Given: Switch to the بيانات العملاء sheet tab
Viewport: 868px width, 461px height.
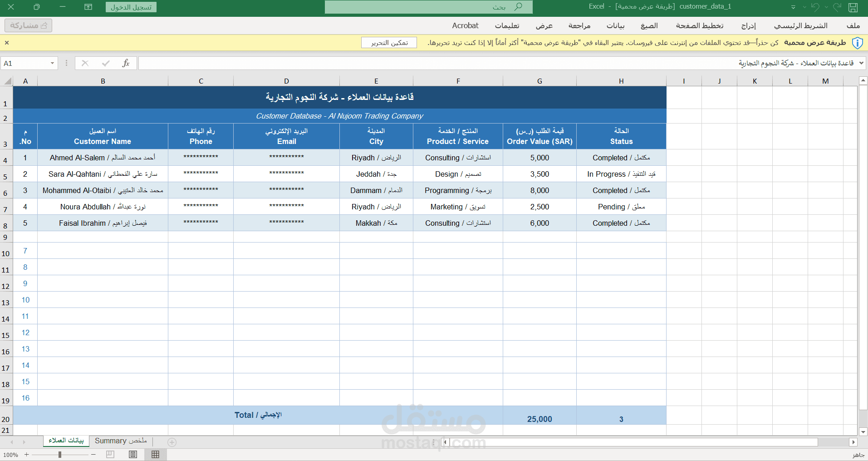Looking at the screenshot, I should [x=66, y=441].
